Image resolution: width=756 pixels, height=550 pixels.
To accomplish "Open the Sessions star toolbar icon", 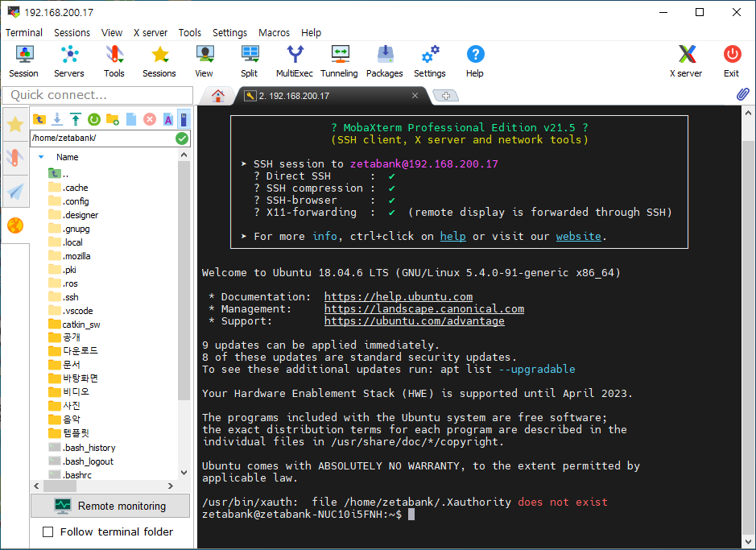I will click(159, 61).
